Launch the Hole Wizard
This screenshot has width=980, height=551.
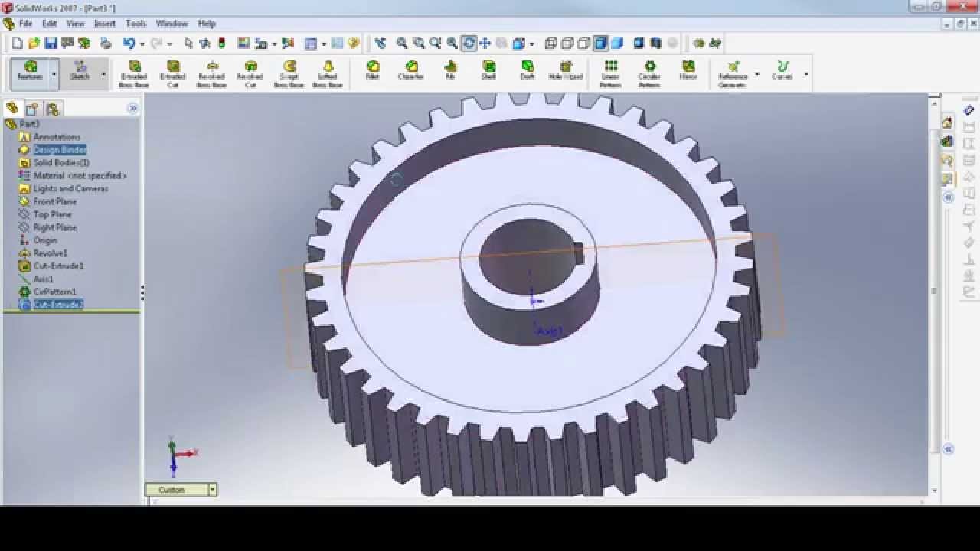click(567, 73)
